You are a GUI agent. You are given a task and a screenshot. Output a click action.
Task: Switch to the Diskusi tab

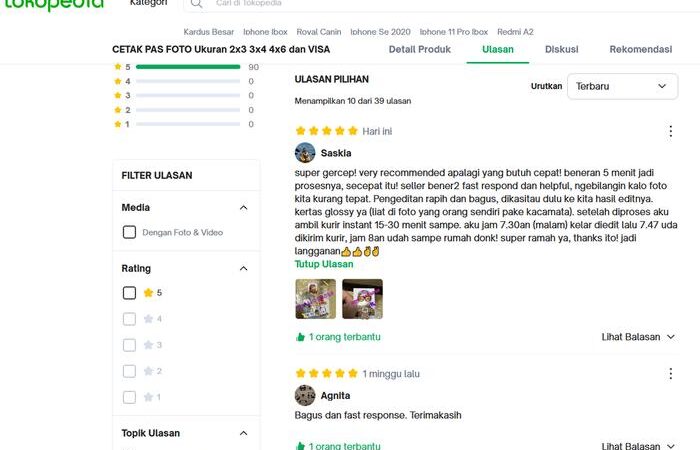click(562, 50)
